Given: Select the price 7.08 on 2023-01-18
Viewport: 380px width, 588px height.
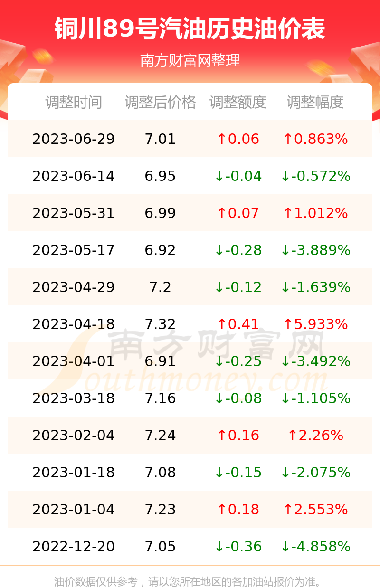Looking at the screenshot, I should click(x=161, y=473).
